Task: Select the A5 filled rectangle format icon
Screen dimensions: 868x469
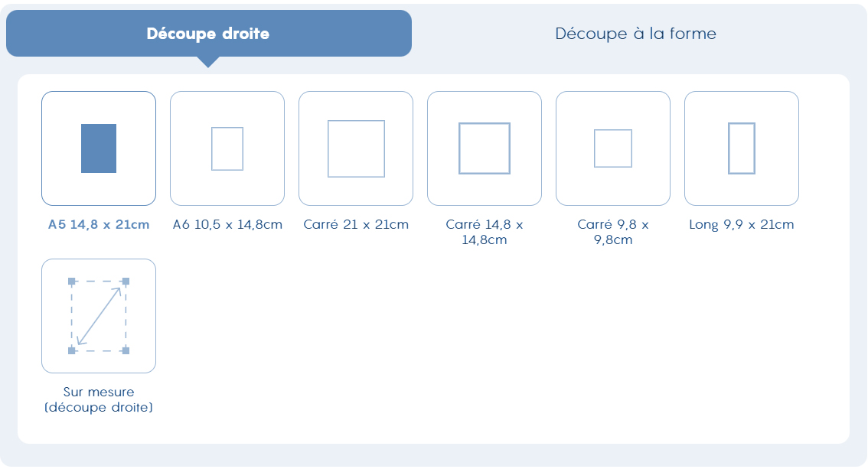Action: coord(99,148)
